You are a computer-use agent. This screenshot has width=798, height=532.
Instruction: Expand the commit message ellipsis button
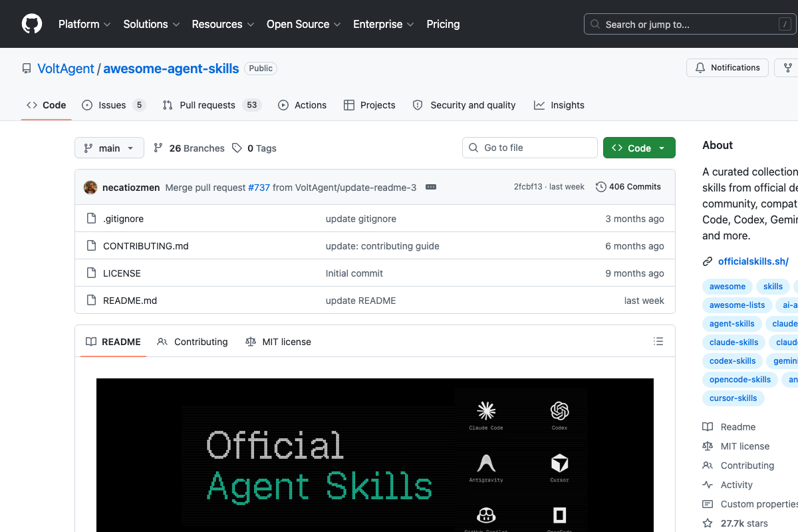click(x=431, y=188)
